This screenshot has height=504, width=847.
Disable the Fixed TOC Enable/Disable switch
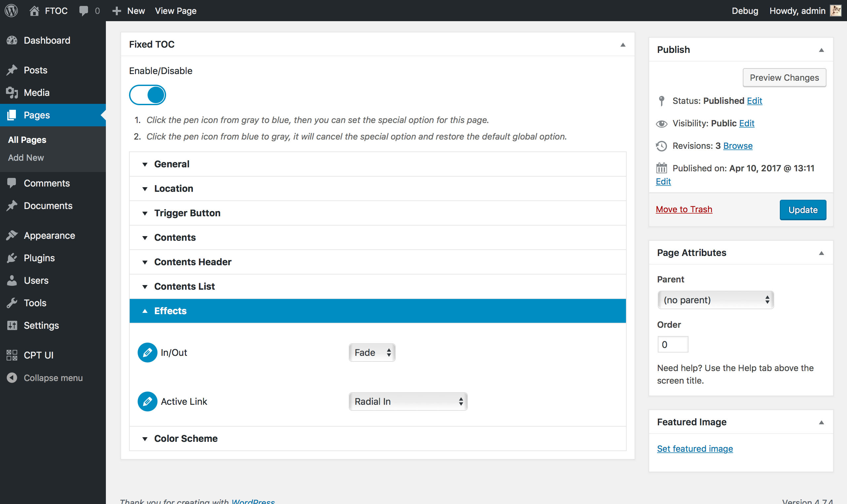[147, 95]
